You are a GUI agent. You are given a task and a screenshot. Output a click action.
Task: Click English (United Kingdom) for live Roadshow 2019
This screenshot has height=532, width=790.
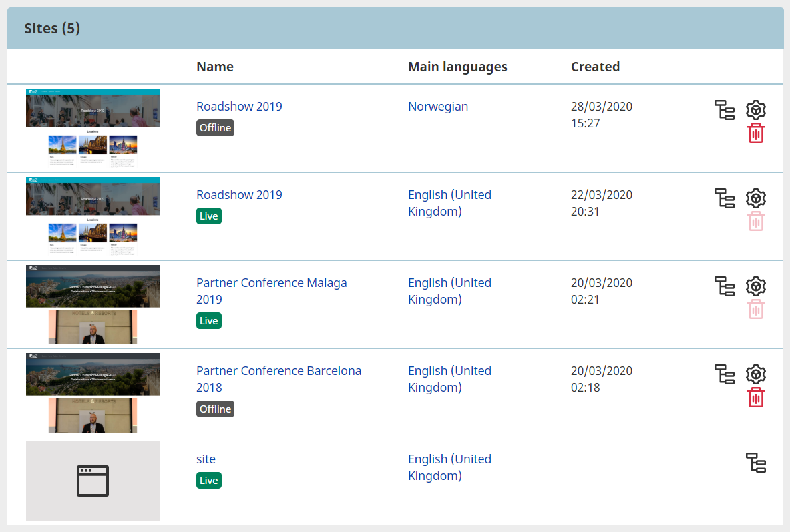tap(450, 203)
